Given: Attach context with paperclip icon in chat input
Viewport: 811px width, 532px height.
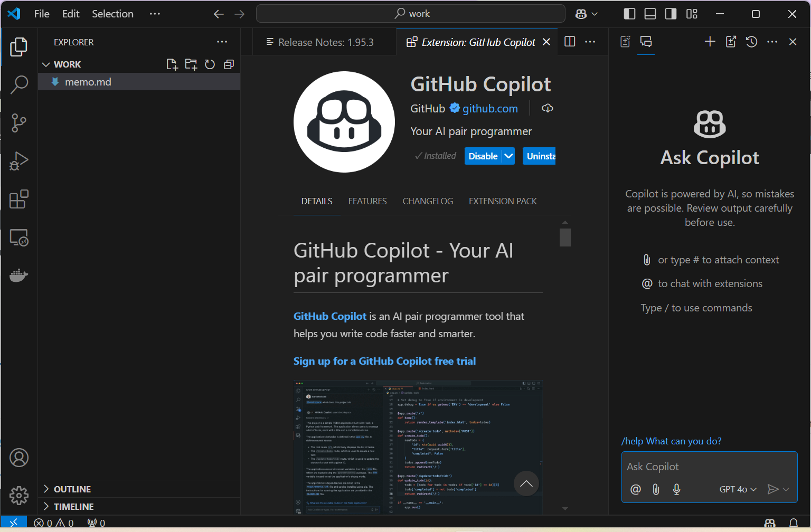Looking at the screenshot, I should coord(656,489).
